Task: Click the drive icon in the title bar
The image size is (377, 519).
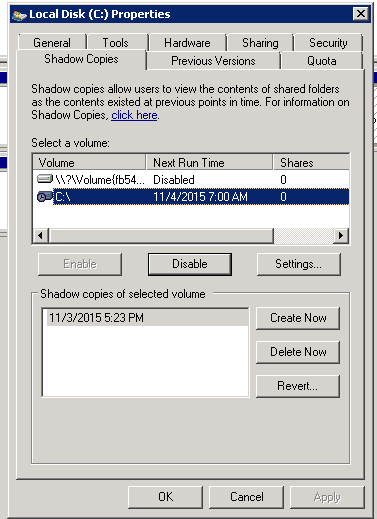Action: (19, 14)
